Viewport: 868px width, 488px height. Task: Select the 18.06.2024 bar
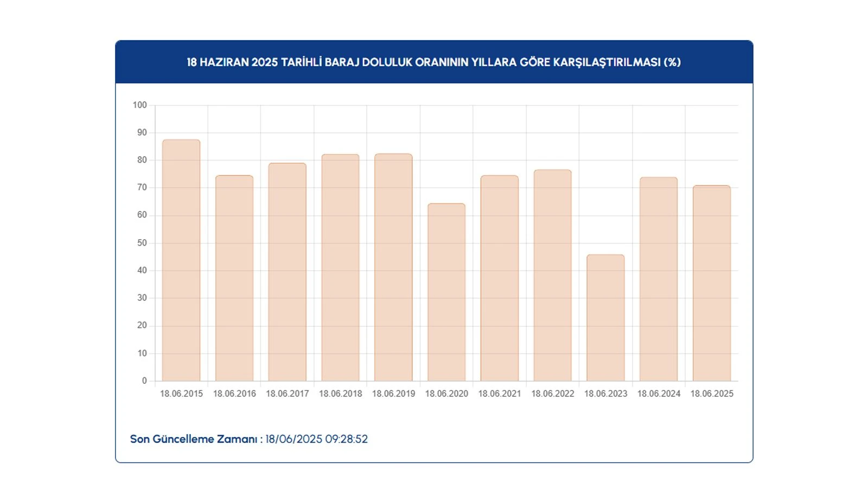pos(659,279)
